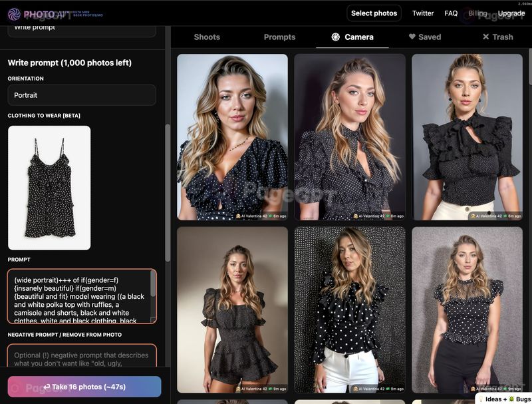Switch to the Trash tab

point(497,37)
